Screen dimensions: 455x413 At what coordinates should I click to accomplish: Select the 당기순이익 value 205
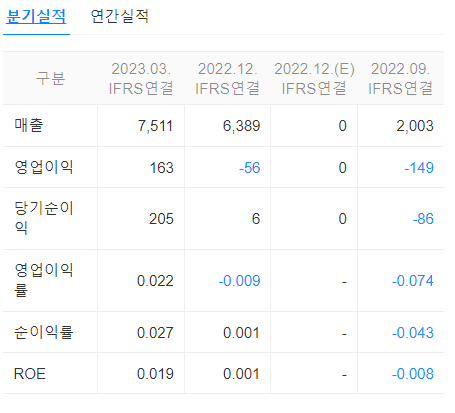tap(161, 219)
